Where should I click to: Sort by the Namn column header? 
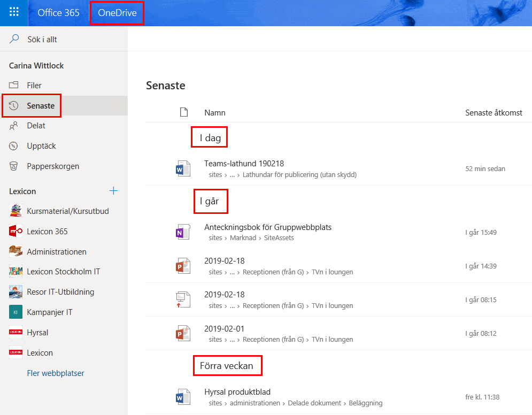(x=215, y=113)
